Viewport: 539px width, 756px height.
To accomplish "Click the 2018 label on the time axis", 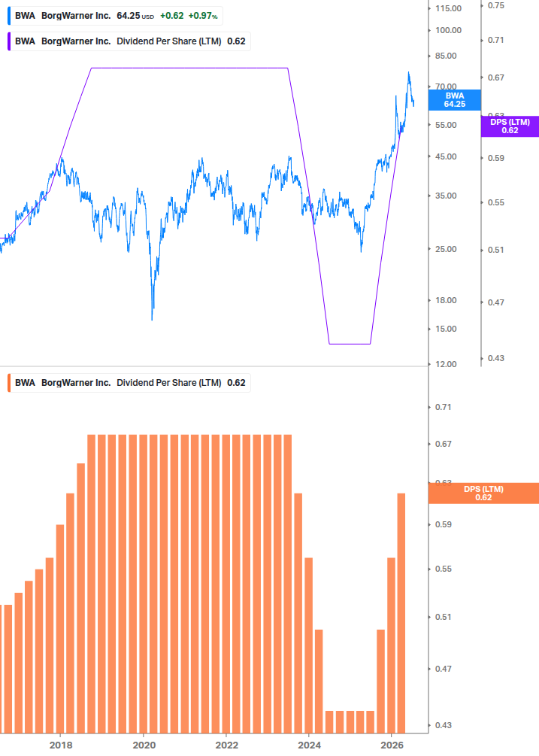I will (x=61, y=745).
